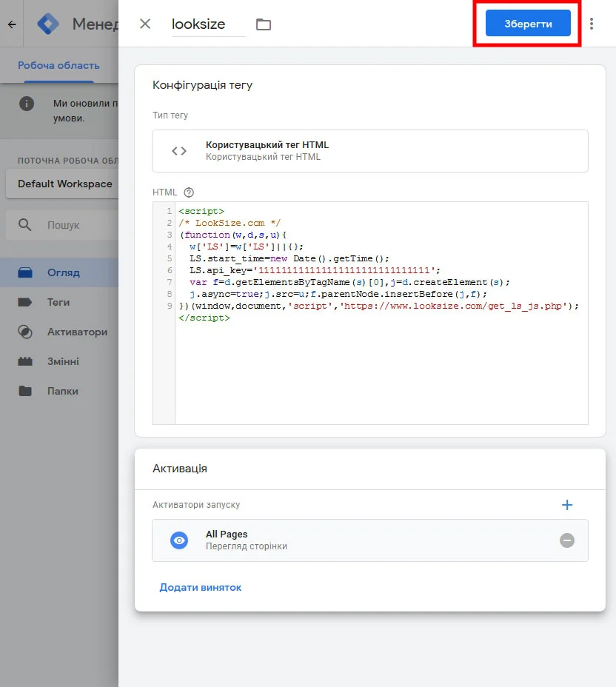This screenshot has width=616, height=687.
Task: Open Огляд in the sidebar
Action: pyautogui.click(x=59, y=272)
